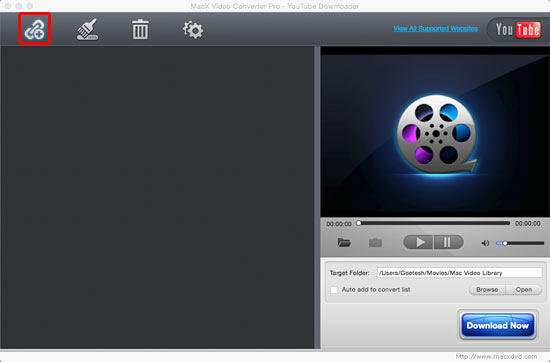
Task: Open the View All Supported Websites link
Action: tap(435, 28)
